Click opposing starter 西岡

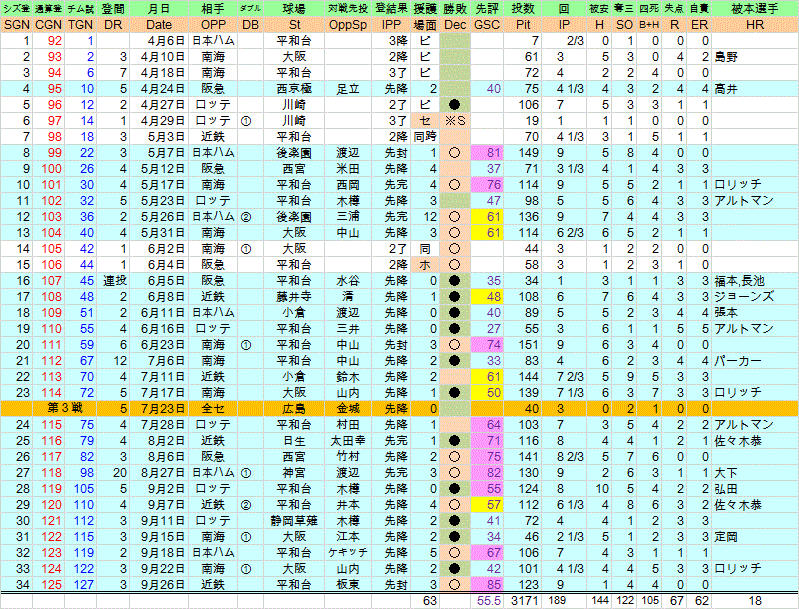pyautogui.click(x=348, y=184)
